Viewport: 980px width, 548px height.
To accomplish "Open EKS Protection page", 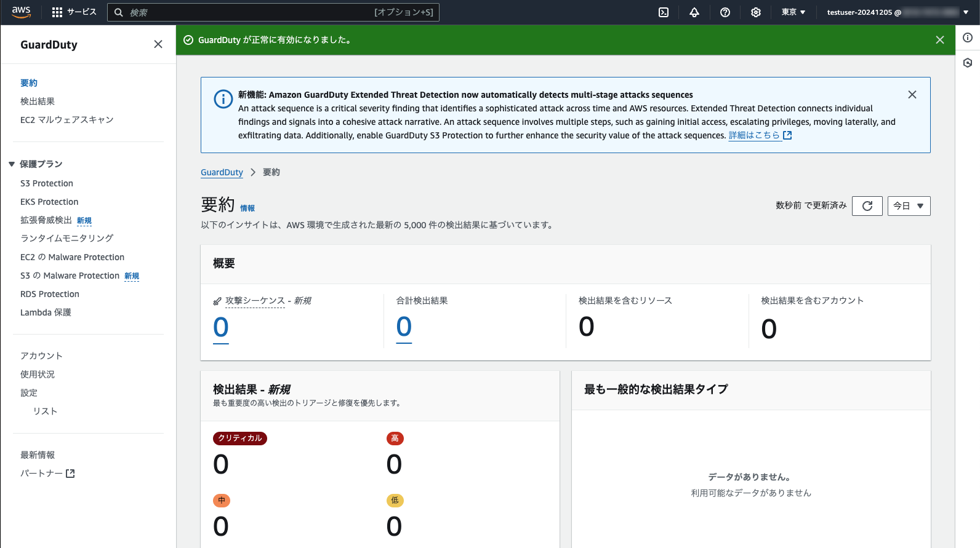I will click(49, 202).
